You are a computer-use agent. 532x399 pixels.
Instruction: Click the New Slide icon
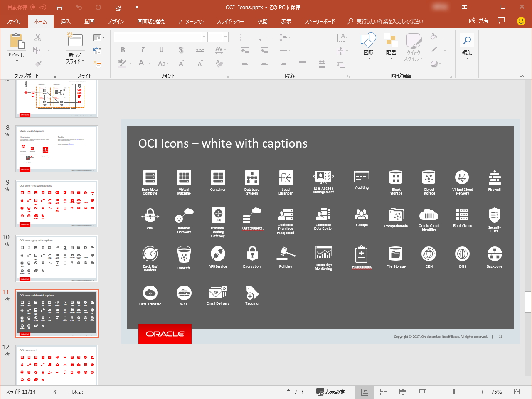pyautogui.click(x=75, y=40)
